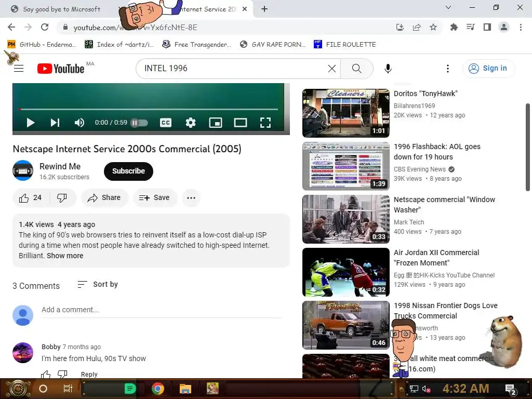Viewport: 532px width, 399px height.
Task: Go to YouTube home via logo
Action: (61, 69)
